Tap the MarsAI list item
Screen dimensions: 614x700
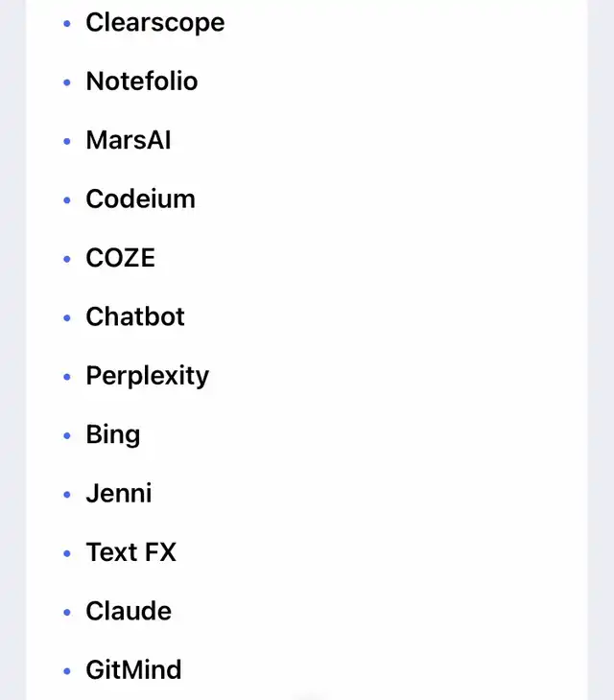(129, 140)
